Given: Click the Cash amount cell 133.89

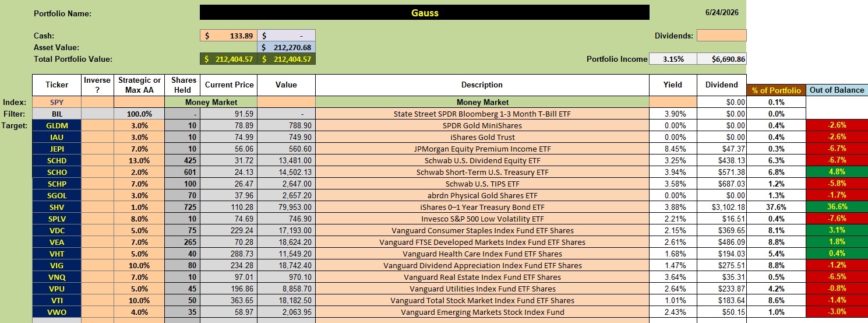Looking at the screenshot, I should tap(228, 36).
